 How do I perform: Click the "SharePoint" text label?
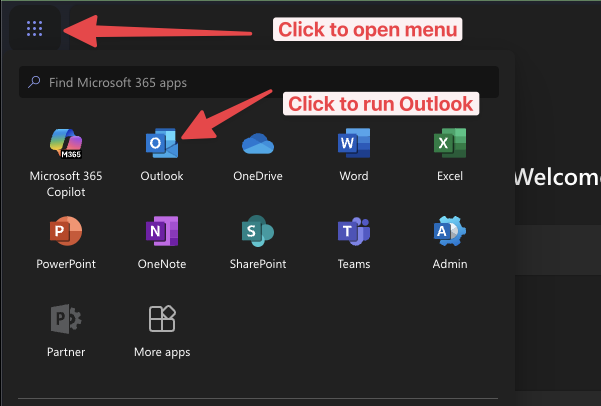258,264
